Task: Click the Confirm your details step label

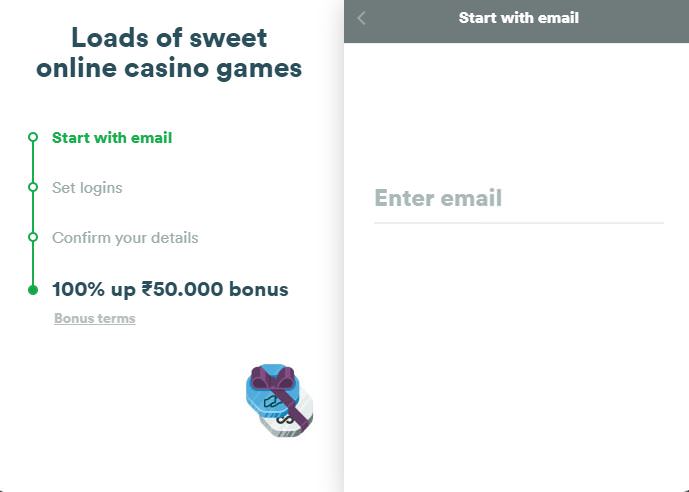Action: pyautogui.click(x=125, y=238)
